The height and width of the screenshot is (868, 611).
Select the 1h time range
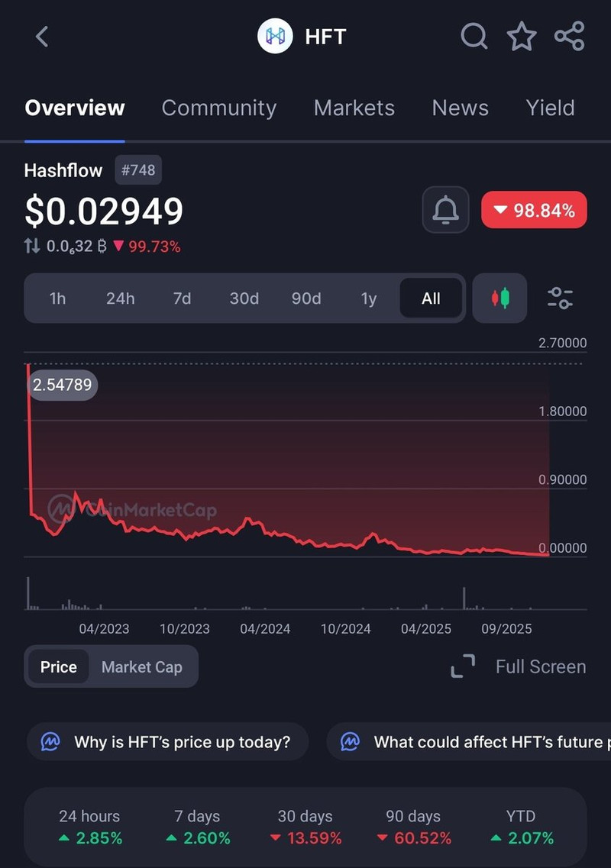click(x=57, y=298)
